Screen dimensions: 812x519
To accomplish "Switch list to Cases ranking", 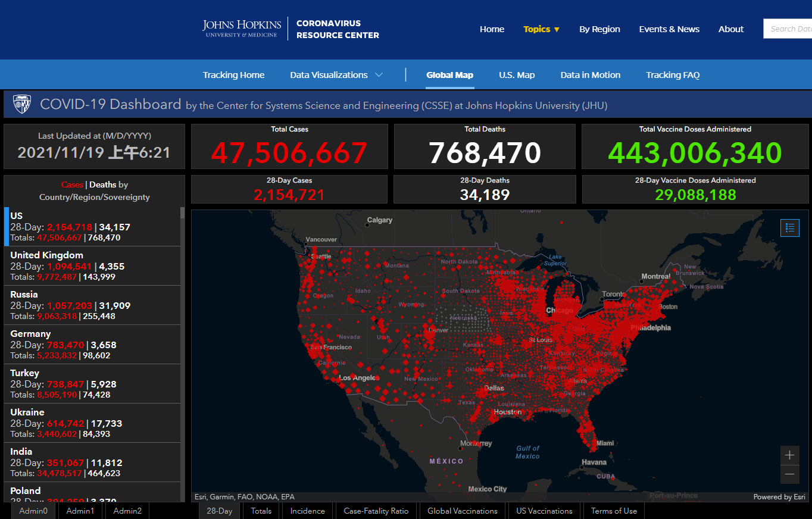I will [72, 185].
